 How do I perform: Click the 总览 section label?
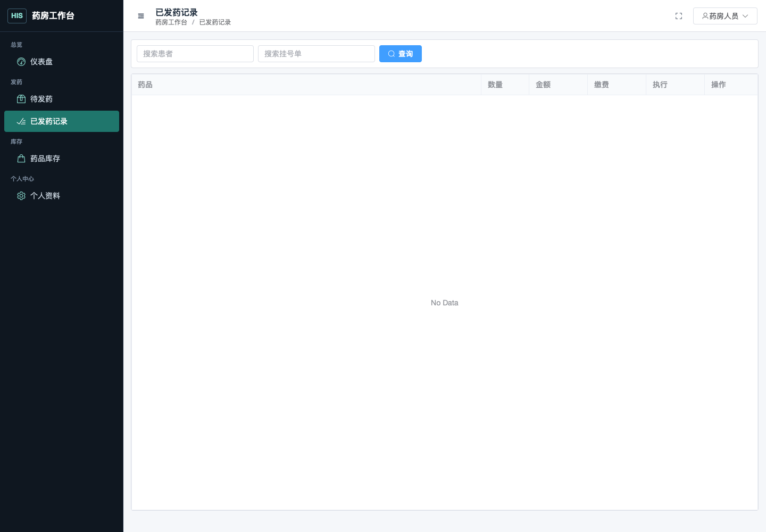click(16, 45)
